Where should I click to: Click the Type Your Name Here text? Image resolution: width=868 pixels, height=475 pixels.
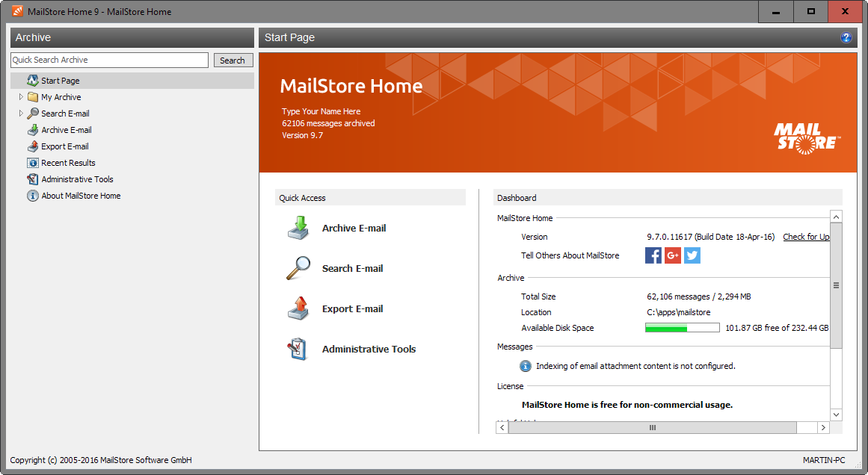[321, 111]
